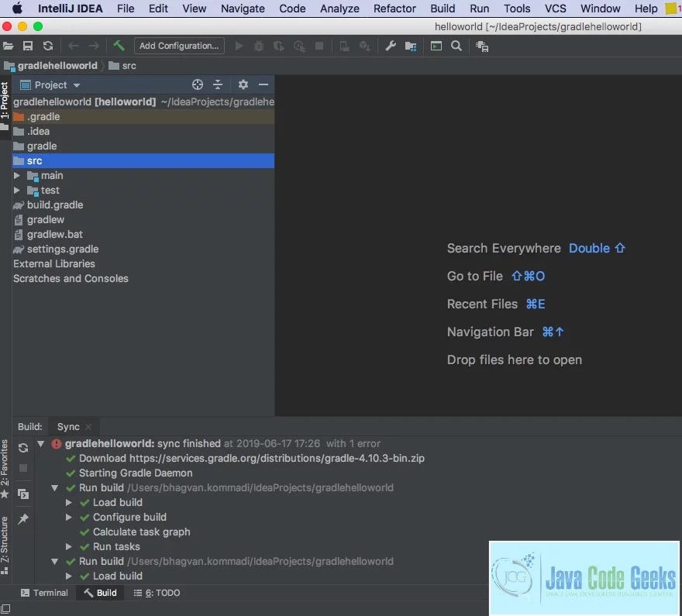Open the Navigate menu
Viewport: 682px width, 616px height.
point(243,9)
